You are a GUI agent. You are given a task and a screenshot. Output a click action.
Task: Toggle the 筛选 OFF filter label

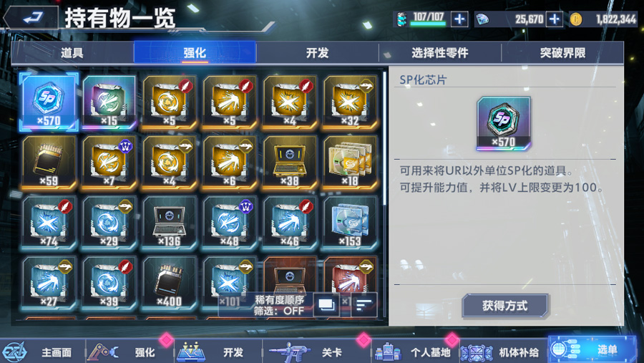pyautogui.click(x=279, y=311)
